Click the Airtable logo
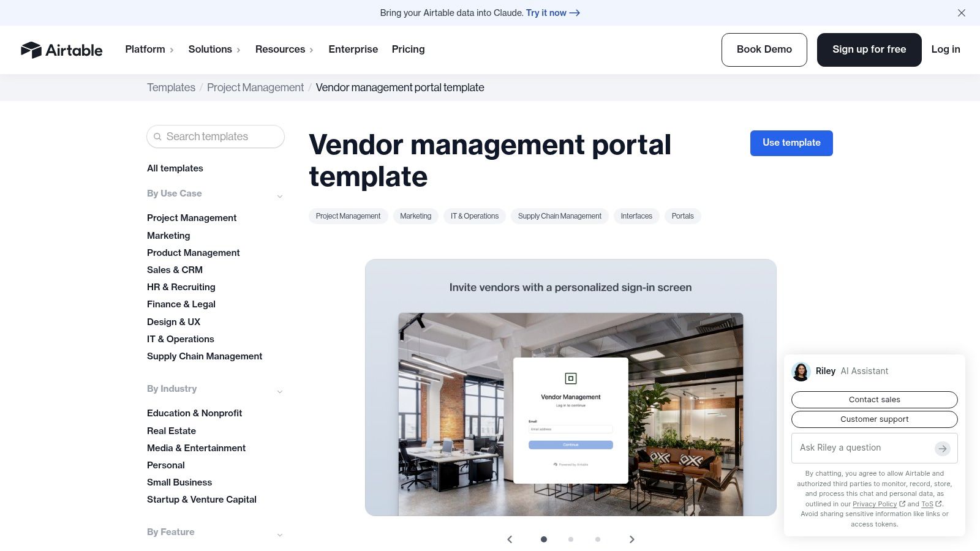The image size is (980, 551). point(61,50)
